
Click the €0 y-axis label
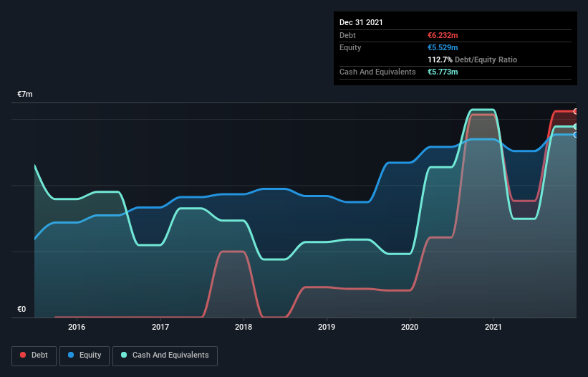pyautogui.click(x=21, y=309)
